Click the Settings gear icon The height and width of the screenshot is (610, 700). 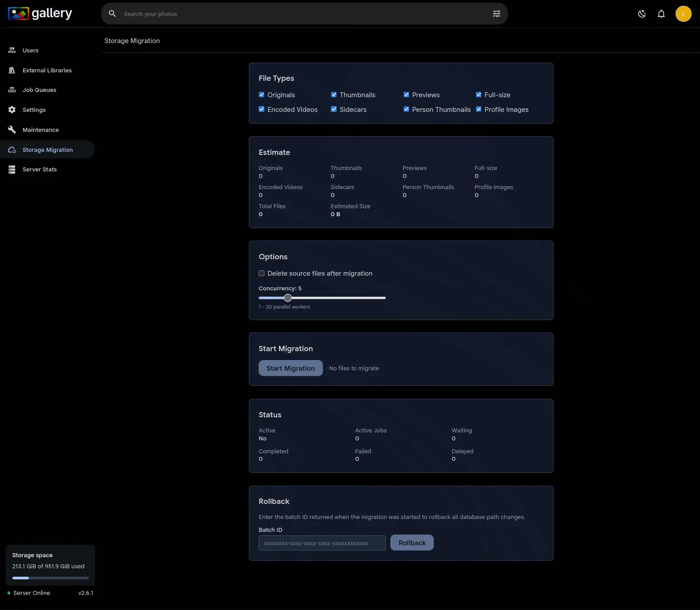[12, 110]
